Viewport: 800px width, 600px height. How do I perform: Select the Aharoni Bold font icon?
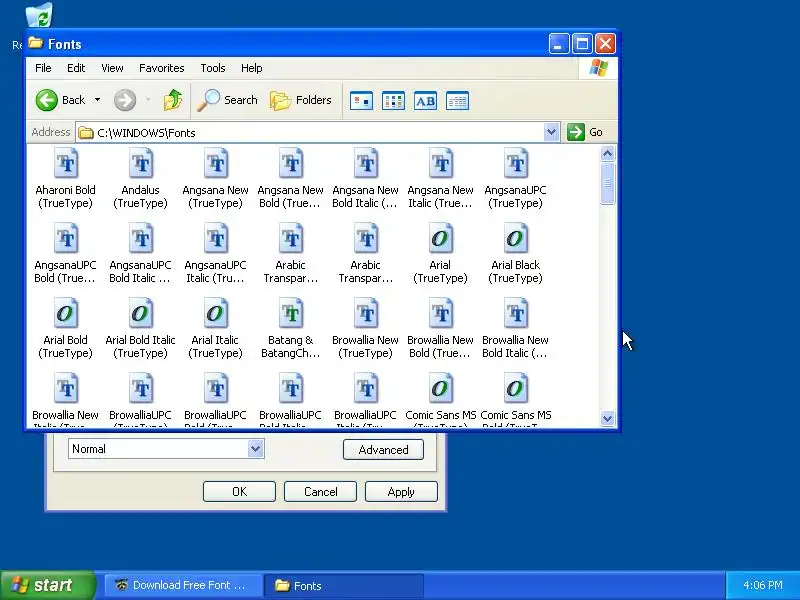(x=66, y=164)
